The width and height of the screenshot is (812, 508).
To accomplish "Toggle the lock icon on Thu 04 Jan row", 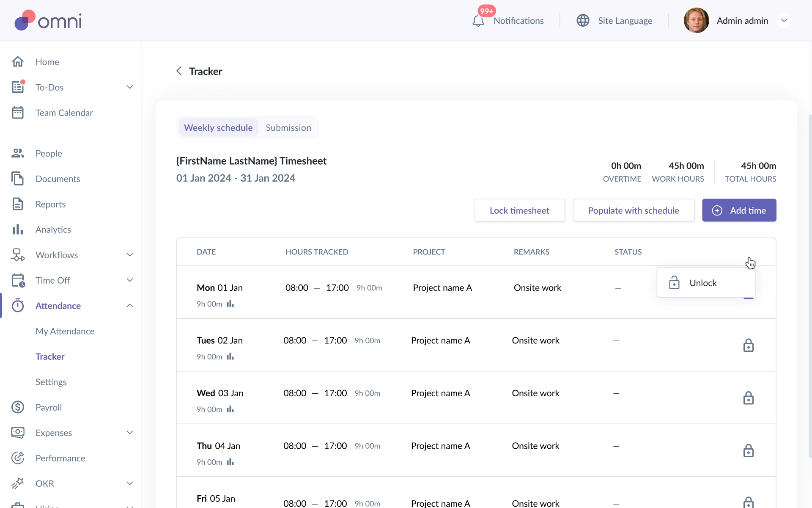I will (748, 451).
